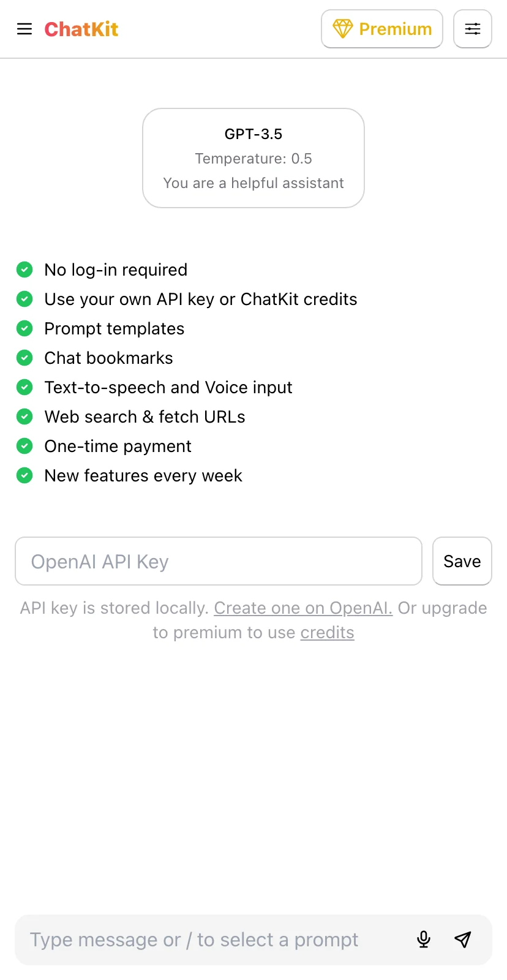Click the checkmark beside One-time payment
Viewport: 507px width, 980px height.
tap(24, 446)
